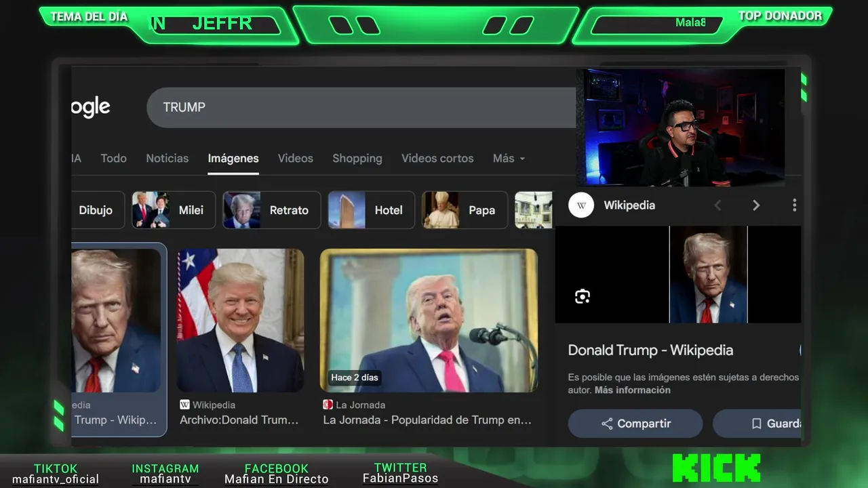Click the INSTAGRAM mafiantv label
The image size is (868, 488).
point(165,474)
